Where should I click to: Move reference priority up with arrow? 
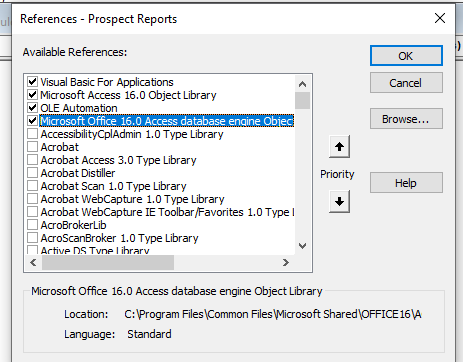pos(339,147)
